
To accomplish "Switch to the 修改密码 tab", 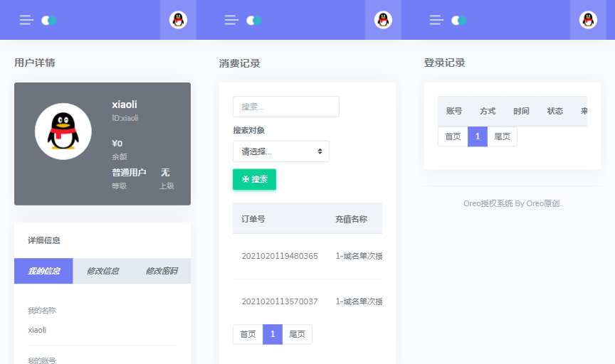I will (x=162, y=271).
